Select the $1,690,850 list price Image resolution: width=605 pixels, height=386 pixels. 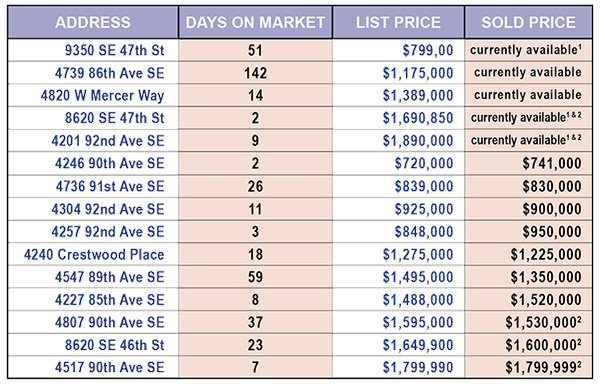point(418,118)
